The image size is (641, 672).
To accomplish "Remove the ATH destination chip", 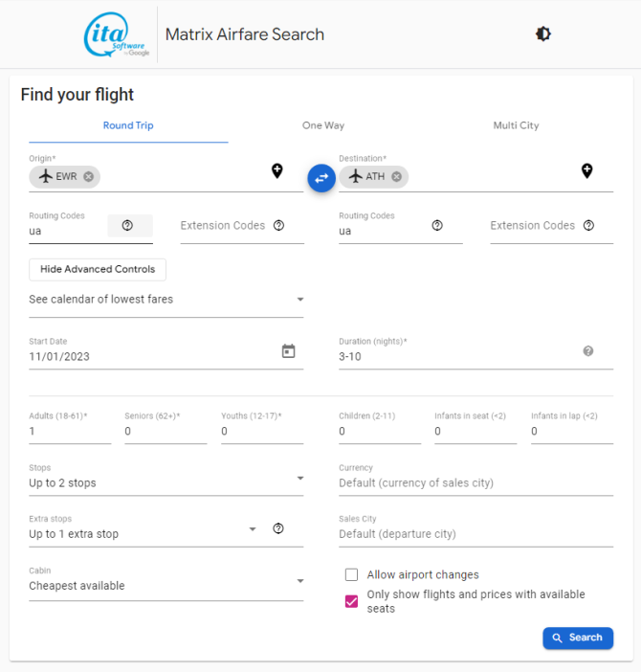I will [x=397, y=176].
